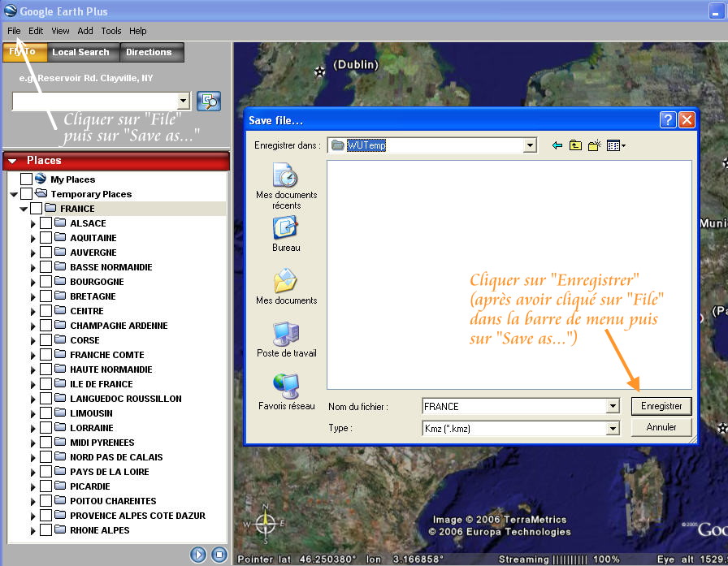Screen dimensions: 728x566
Task: Toggle the FRANCE folder checkbox
Action: tap(37, 209)
